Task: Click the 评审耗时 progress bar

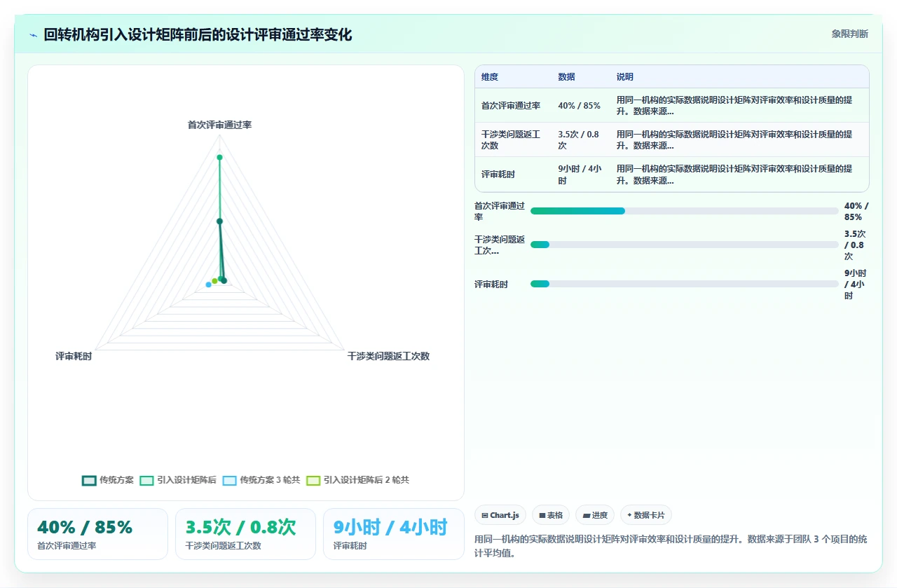Action: [x=684, y=284]
